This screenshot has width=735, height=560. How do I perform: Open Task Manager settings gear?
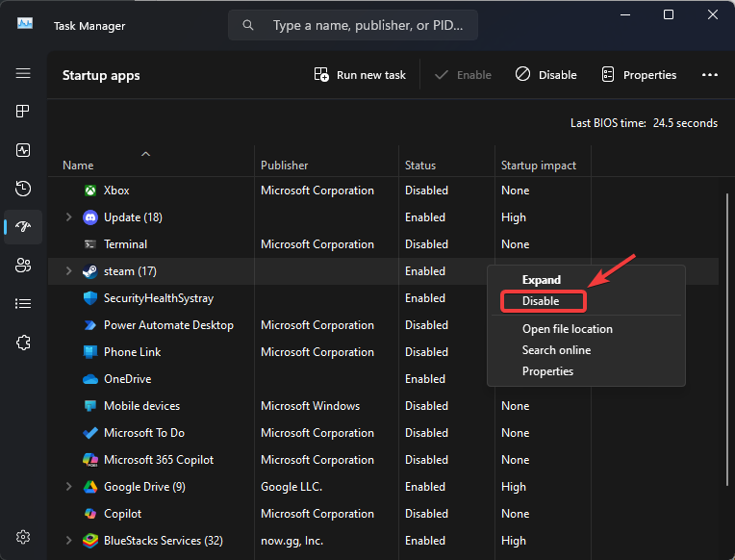pos(23,537)
